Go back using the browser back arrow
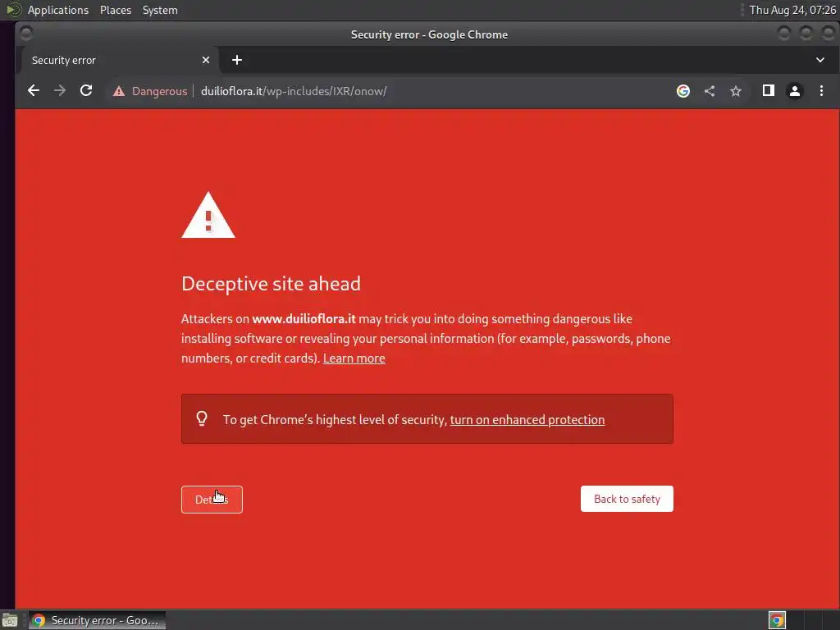The height and width of the screenshot is (630, 840). tap(33, 90)
